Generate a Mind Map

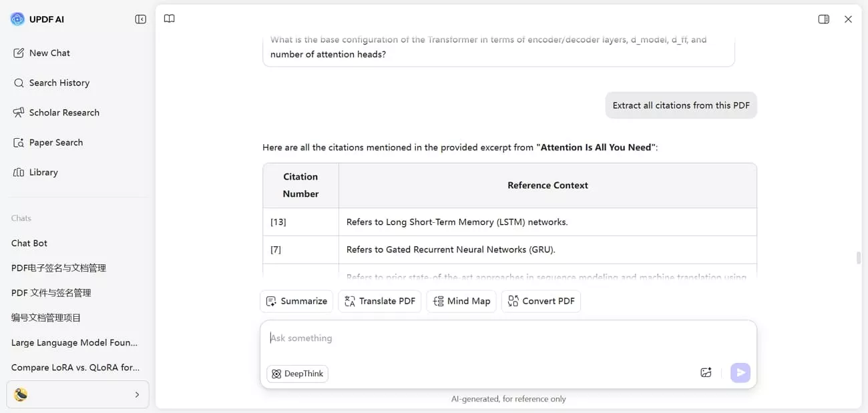(461, 301)
